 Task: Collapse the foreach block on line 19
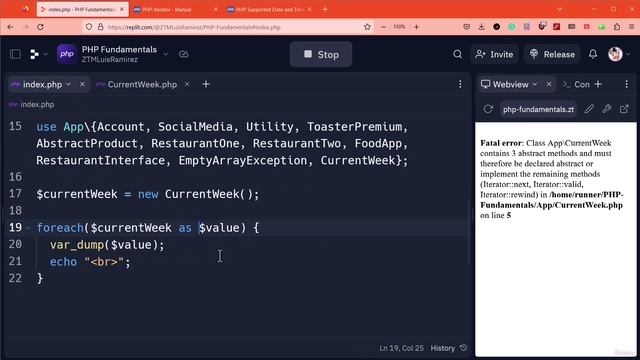click(28, 228)
